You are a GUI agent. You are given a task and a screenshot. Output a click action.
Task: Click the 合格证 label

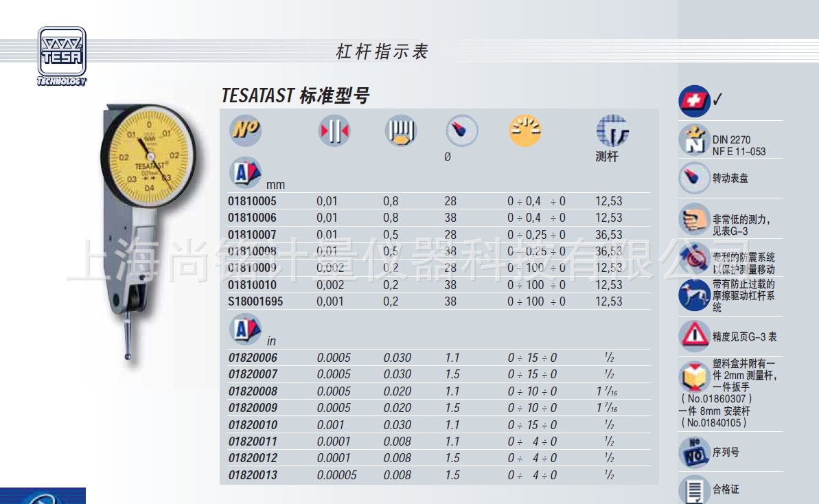[726, 490]
